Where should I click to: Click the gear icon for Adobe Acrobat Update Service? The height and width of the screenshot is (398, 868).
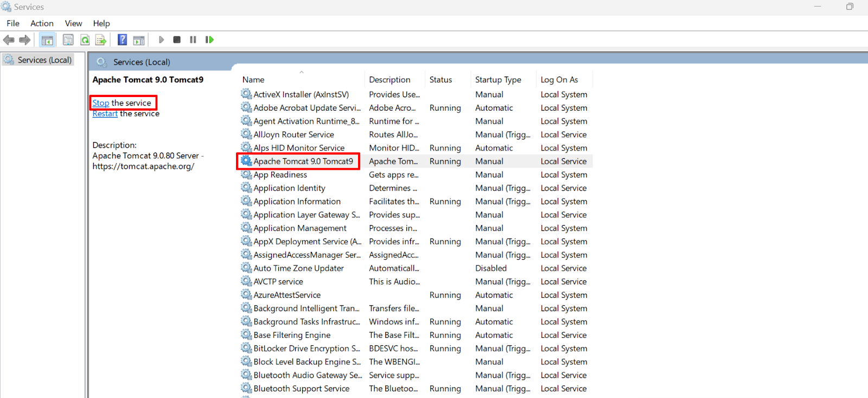246,107
